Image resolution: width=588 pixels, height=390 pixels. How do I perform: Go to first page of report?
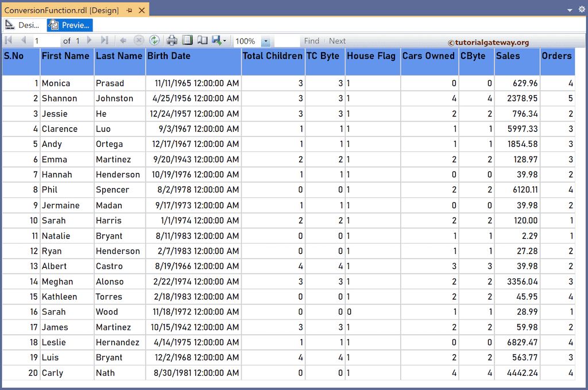[x=8, y=40]
